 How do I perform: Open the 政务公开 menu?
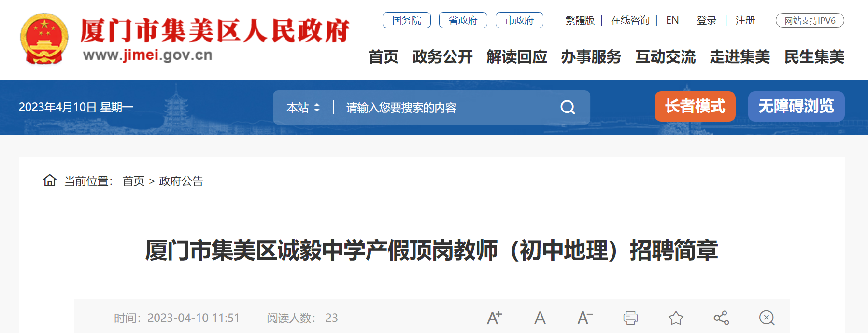pyautogui.click(x=442, y=57)
